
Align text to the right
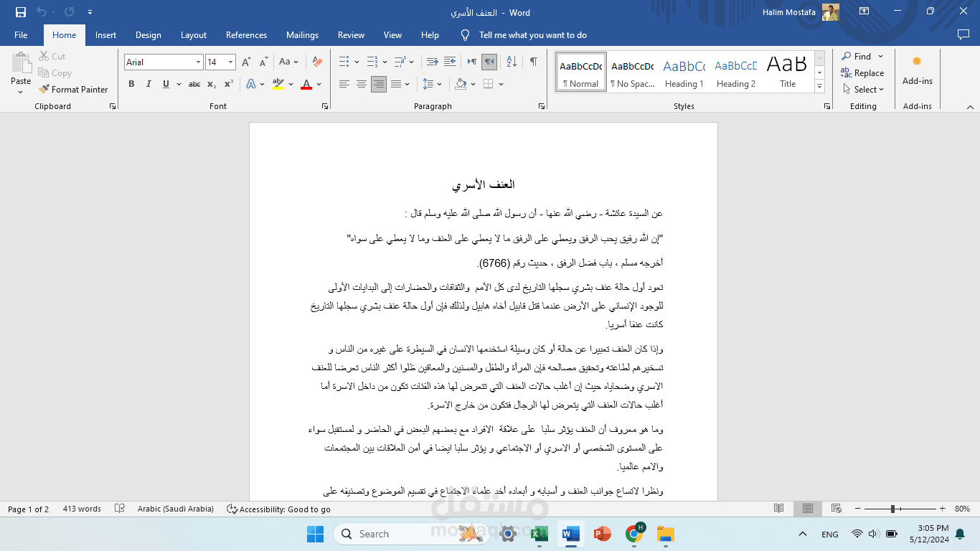378,84
